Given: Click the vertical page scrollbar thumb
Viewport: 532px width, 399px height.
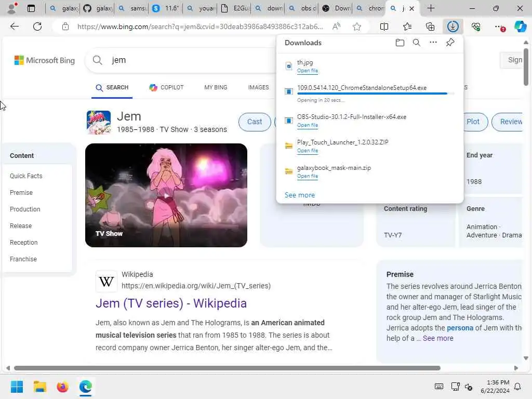Looking at the screenshot, I should 526,67.
